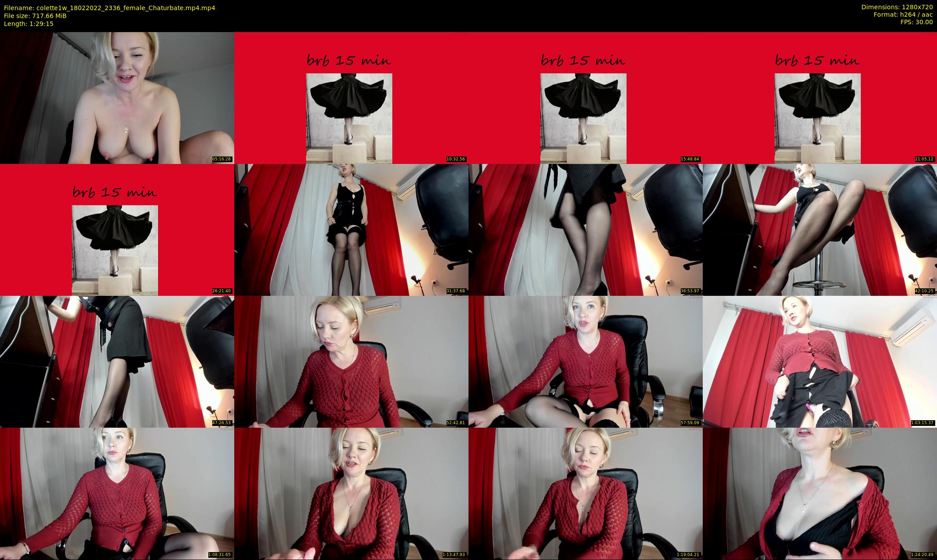Image resolution: width=937 pixels, height=560 pixels.
Task: Select the thumbnail frame stamped 31:37.68
Action: pyautogui.click(x=351, y=230)
